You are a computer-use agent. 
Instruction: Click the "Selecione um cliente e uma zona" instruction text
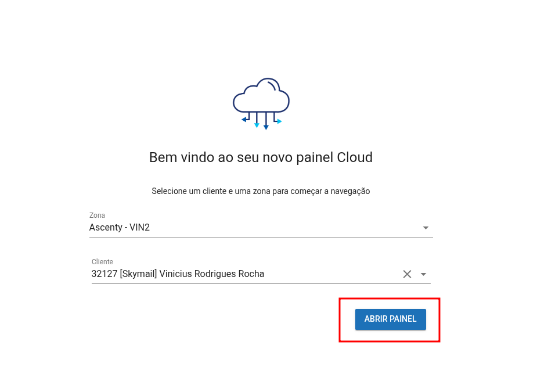pos(261,191)
